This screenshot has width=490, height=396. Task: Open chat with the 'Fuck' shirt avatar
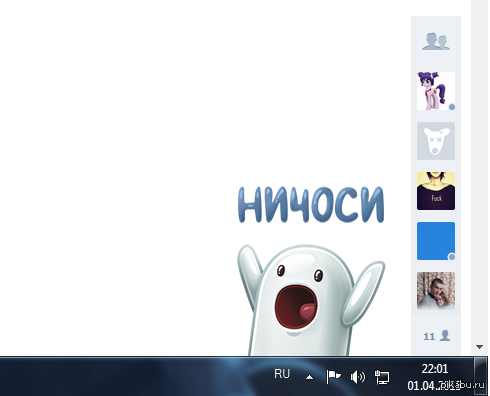(436, 191)
